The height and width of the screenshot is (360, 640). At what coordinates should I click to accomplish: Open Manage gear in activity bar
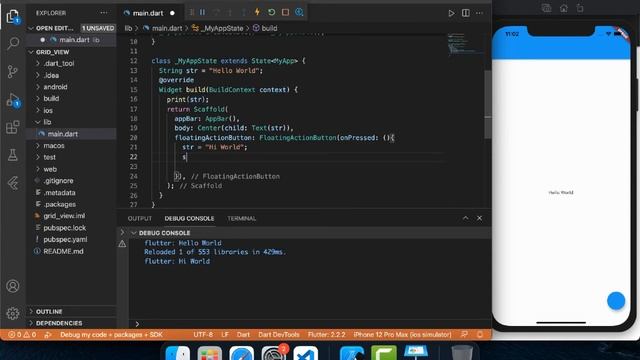(13, 313)
